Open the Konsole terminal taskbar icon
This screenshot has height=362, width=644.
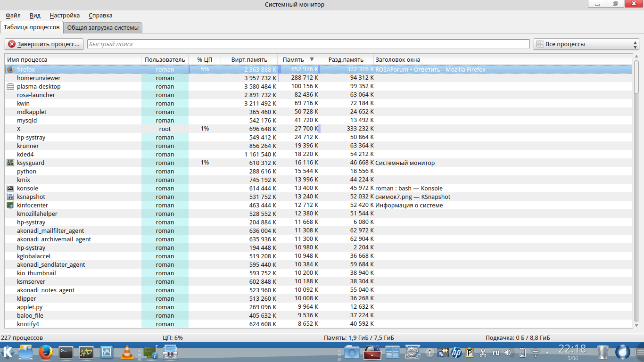[66, 352]
